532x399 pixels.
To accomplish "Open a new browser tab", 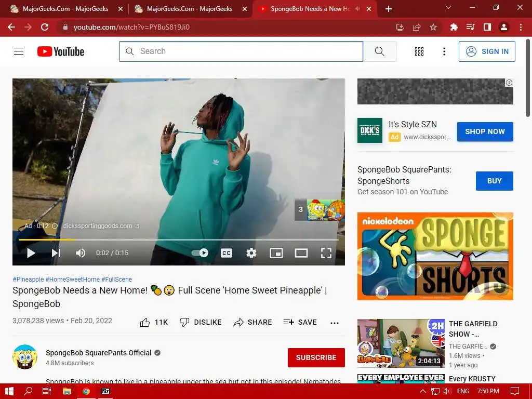I will click(x=389, y=9).
